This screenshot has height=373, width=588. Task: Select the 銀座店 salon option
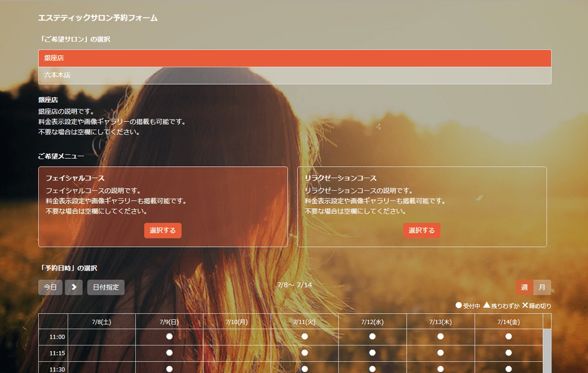[294, 57]
